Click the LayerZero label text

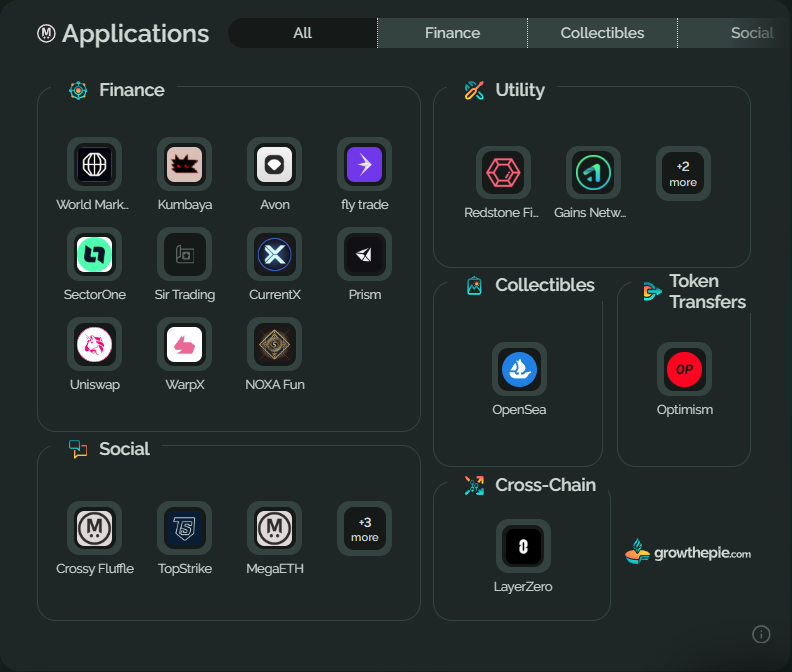pyautogui.click(x=523, y=587)
